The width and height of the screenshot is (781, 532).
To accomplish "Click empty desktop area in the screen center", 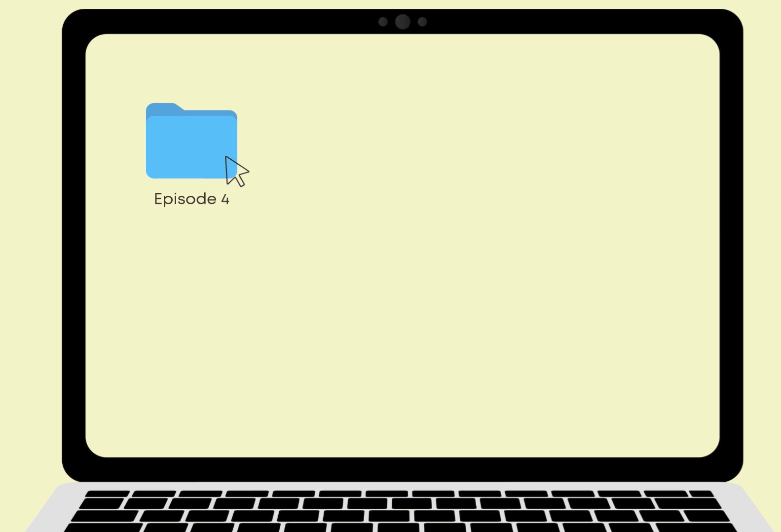I will coord(403,247).
